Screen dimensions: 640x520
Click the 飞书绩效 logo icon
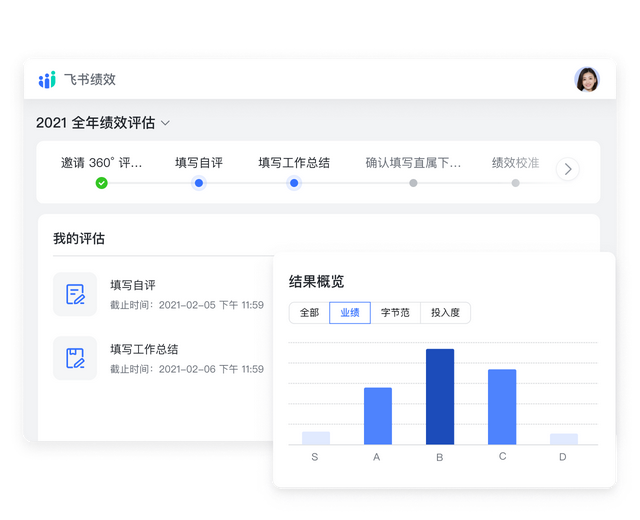[x=47, y=80]
